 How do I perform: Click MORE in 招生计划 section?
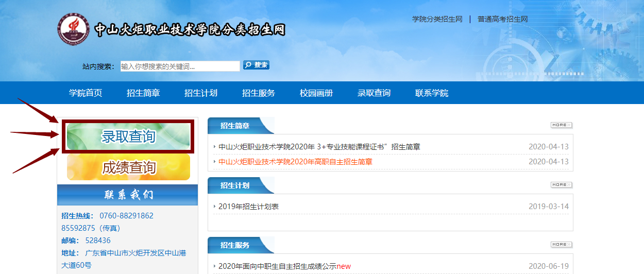(x=562, y=185)
